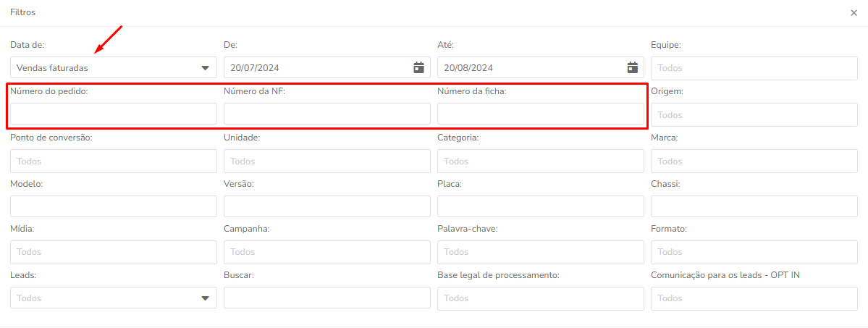Click the Buscar text input
Viewport: 868px width, 328px height.
tap(327, 298)
